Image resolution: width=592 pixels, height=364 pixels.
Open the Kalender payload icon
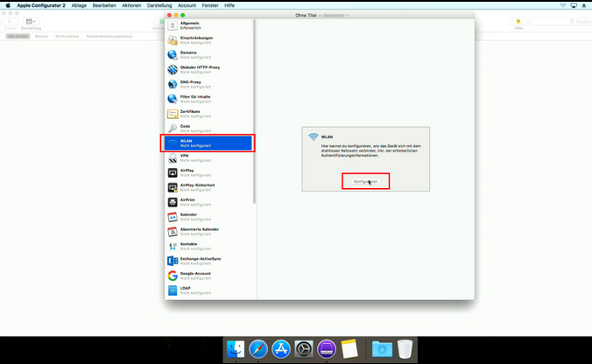[x=173, y=216]
